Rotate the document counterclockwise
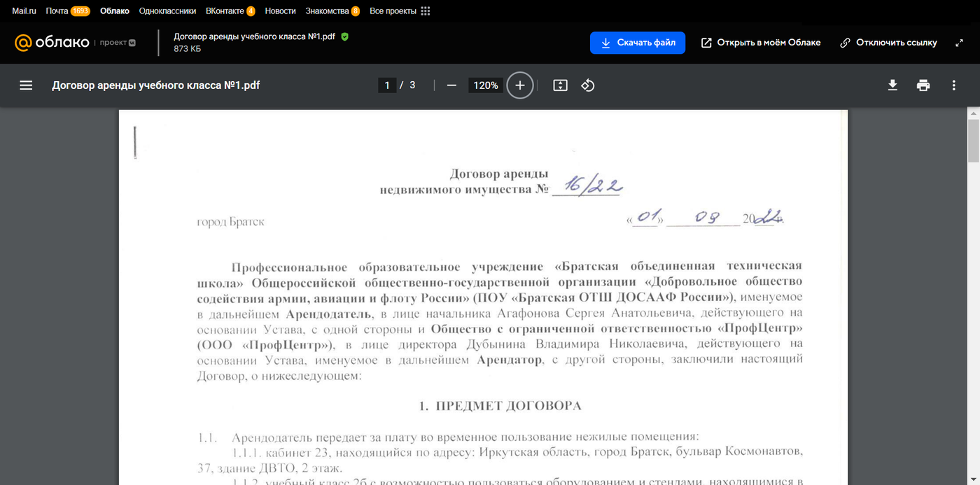Screen dimensions: 980x485 (588, 85)
